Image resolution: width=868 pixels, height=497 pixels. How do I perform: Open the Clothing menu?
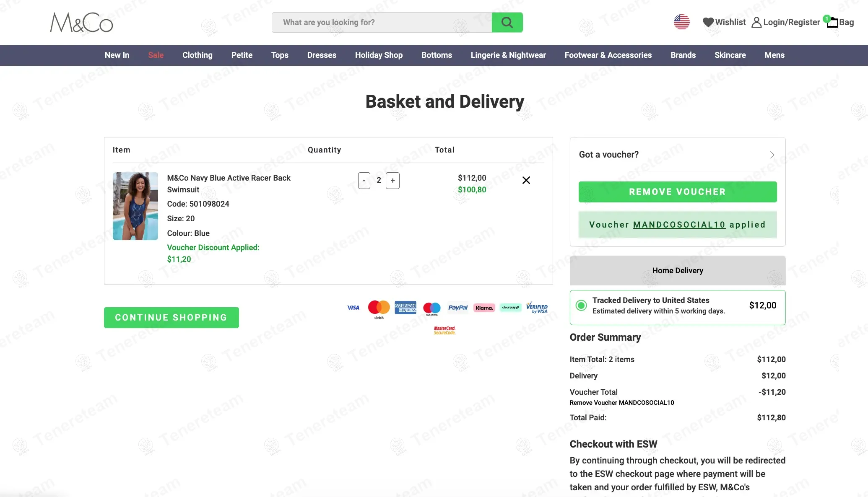tap(198, 55)
